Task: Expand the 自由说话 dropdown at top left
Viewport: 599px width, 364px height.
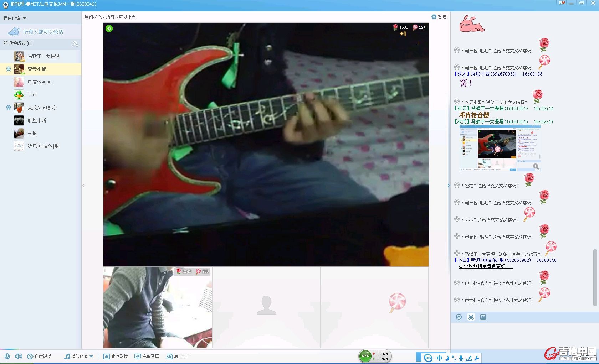Action: [15, 18]
